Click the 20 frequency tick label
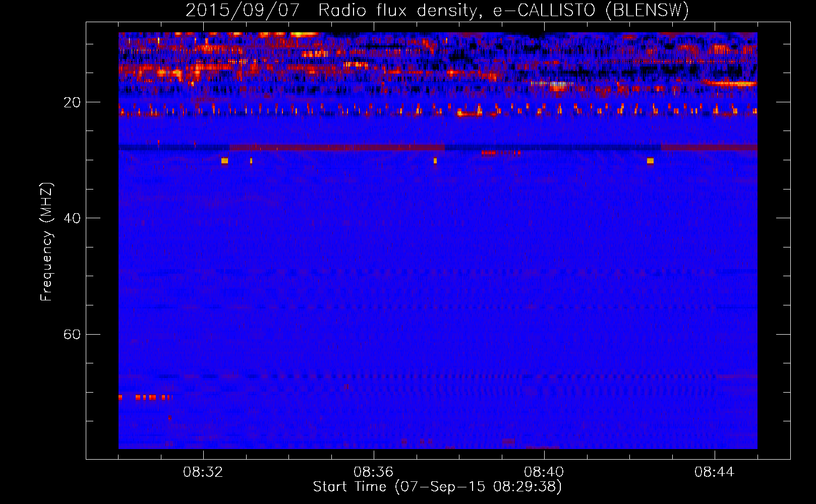Screen dimensions: 816x504 (72, 102)
